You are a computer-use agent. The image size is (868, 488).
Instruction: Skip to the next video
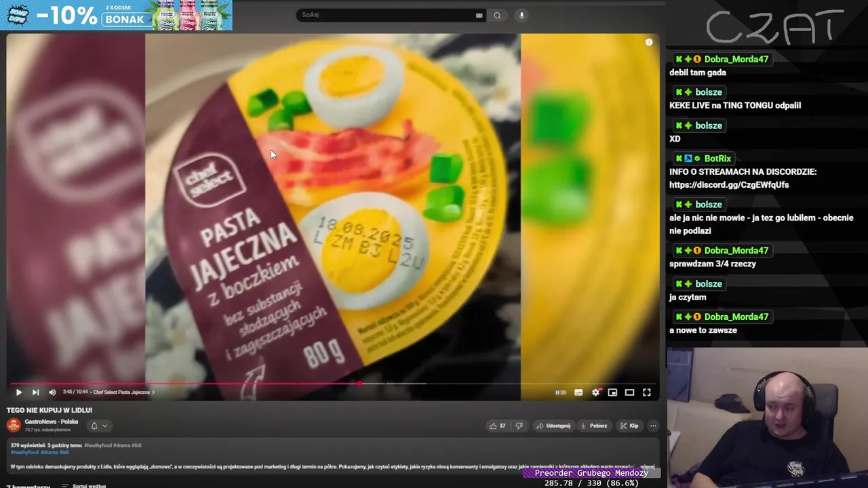pyautogui.click(x=35, y=392)
